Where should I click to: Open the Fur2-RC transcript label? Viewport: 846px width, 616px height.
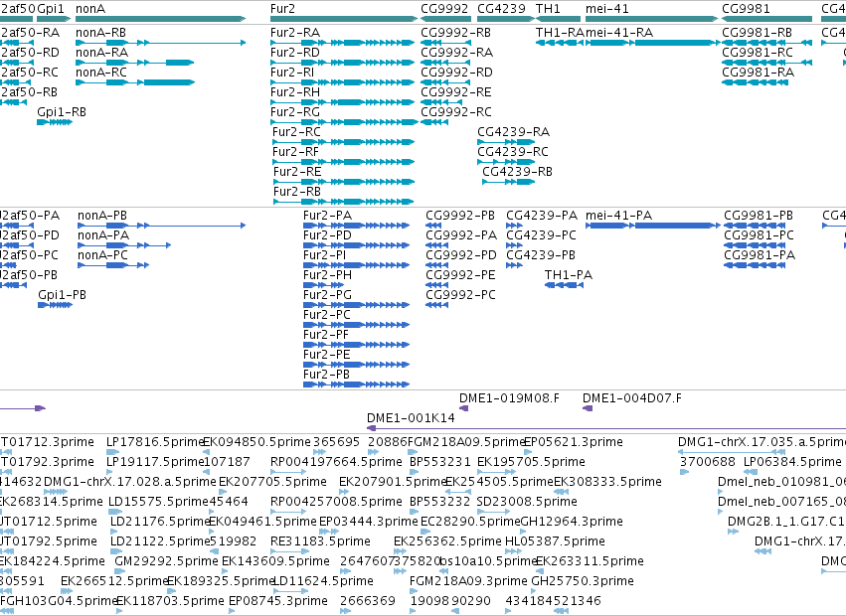click(x=296, y=132)
